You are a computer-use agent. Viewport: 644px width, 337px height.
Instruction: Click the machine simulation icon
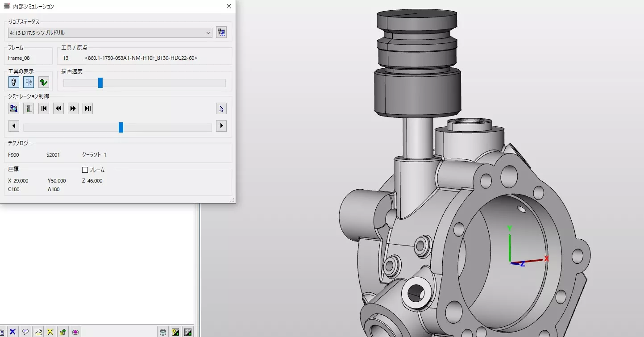pos(13,108)
